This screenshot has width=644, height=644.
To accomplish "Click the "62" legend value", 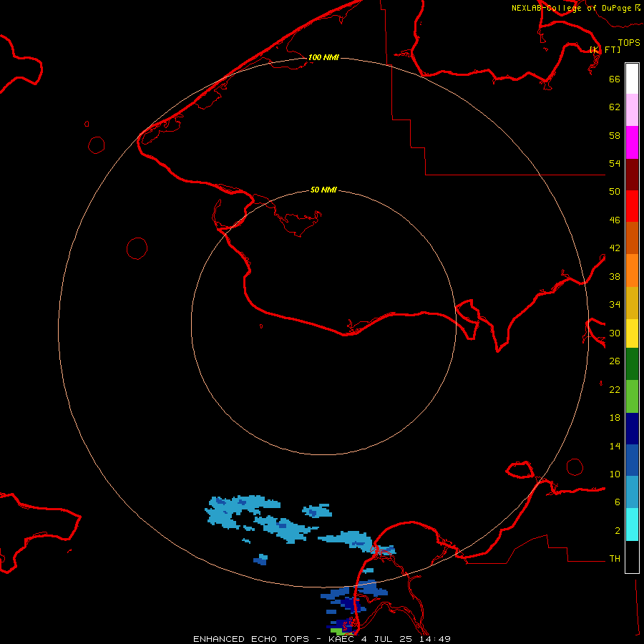I will (x=615, y=107).
